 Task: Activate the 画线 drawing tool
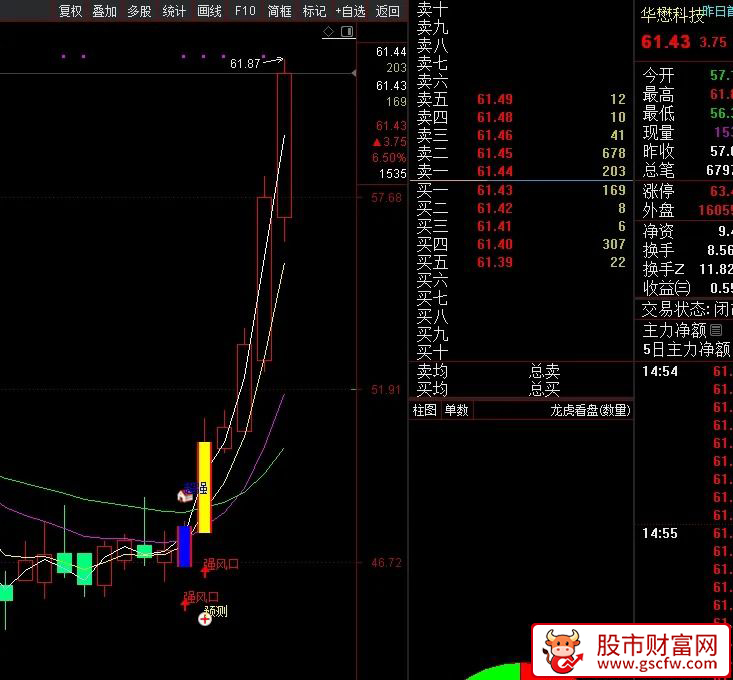click(209, 11)
